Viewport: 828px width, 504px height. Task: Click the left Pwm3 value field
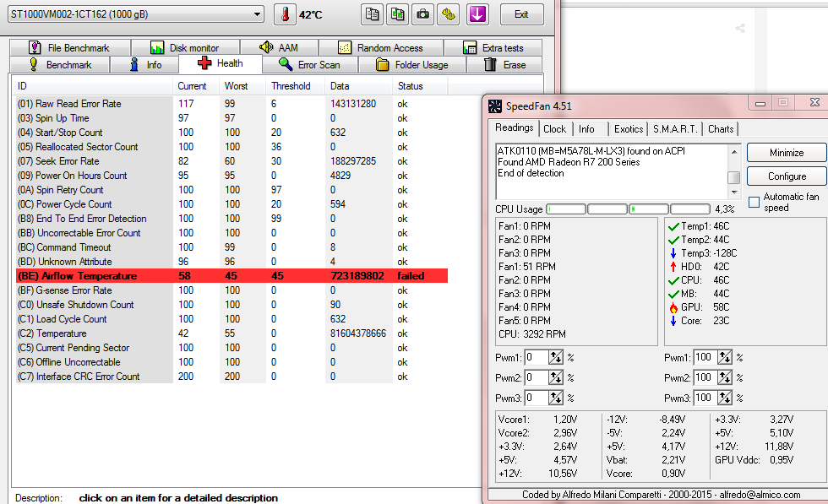[x=536, y=398]
